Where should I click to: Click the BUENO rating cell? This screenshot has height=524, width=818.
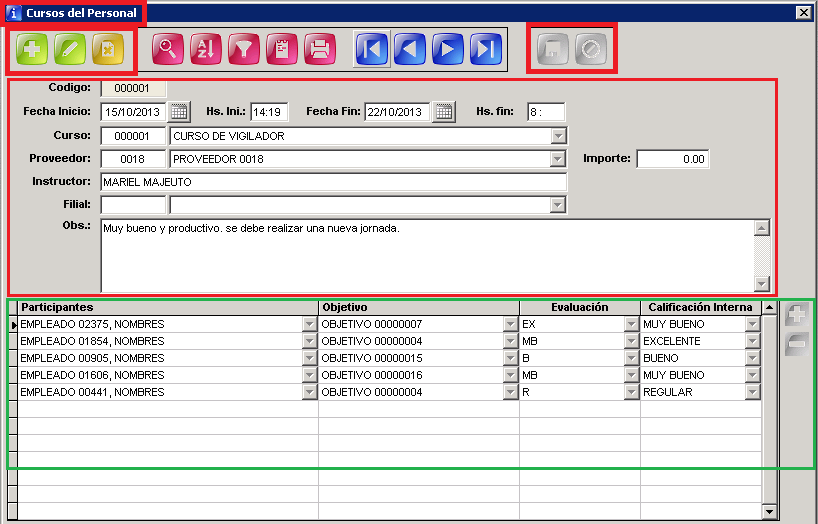point(693,358)
